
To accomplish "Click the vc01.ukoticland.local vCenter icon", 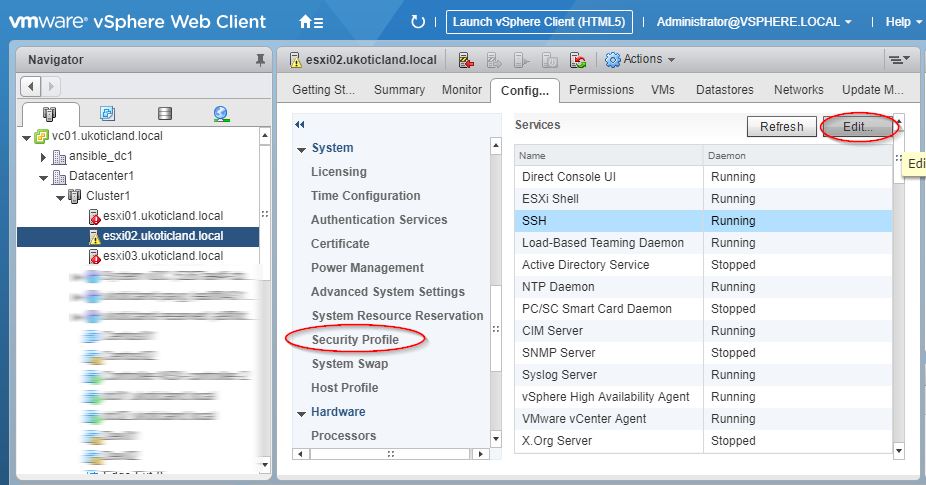I will tap(42, 136).
